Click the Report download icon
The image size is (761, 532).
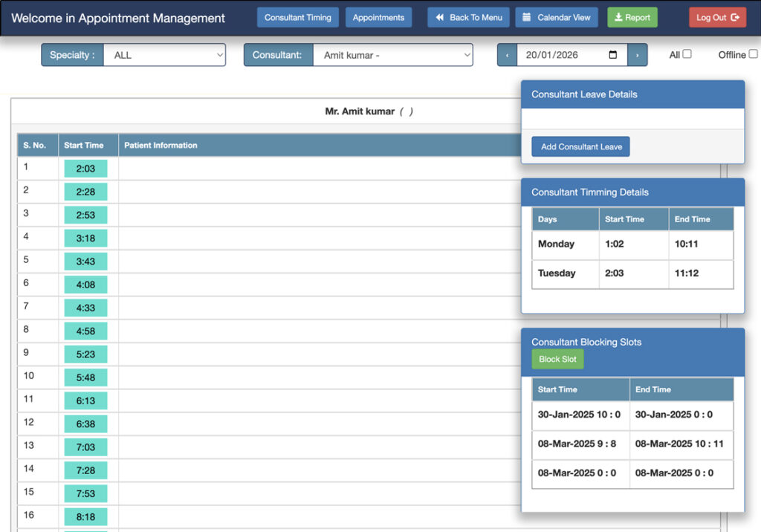pyautogui.click(x=618, y=18)
